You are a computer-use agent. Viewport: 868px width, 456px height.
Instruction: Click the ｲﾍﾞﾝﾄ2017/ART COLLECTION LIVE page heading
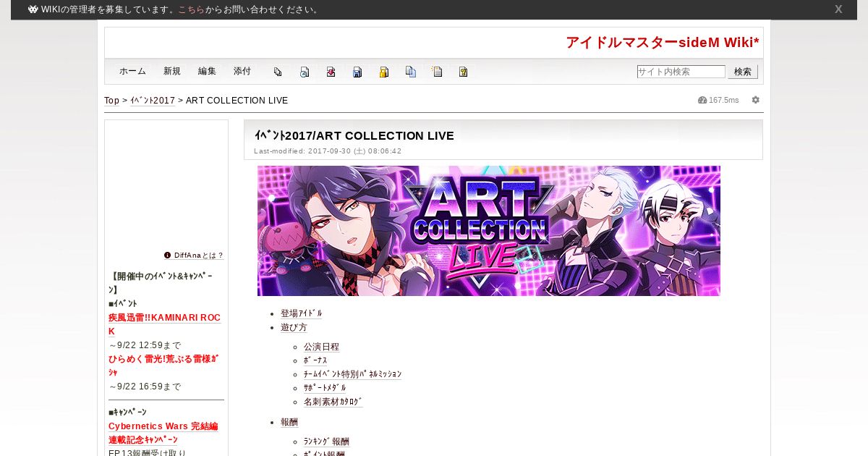[x=354, y=135]
